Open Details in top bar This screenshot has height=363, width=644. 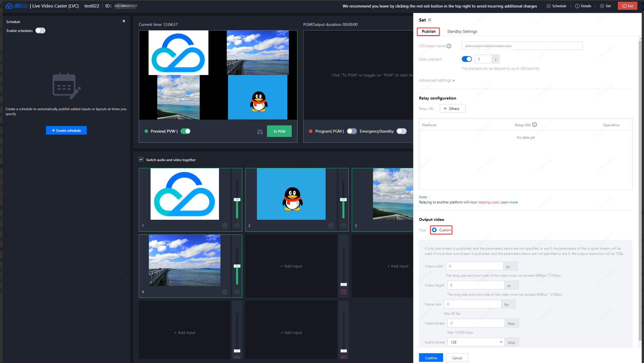click(583, 6)
